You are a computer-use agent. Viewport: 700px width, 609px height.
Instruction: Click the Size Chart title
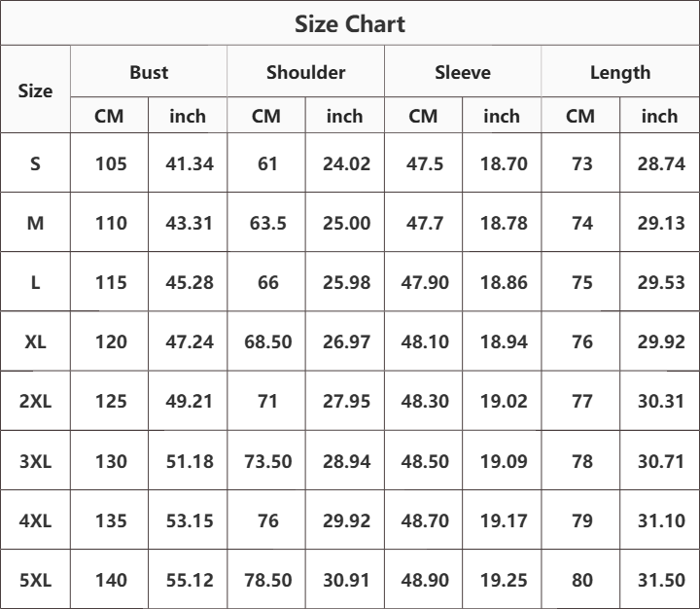coord(350,24)
